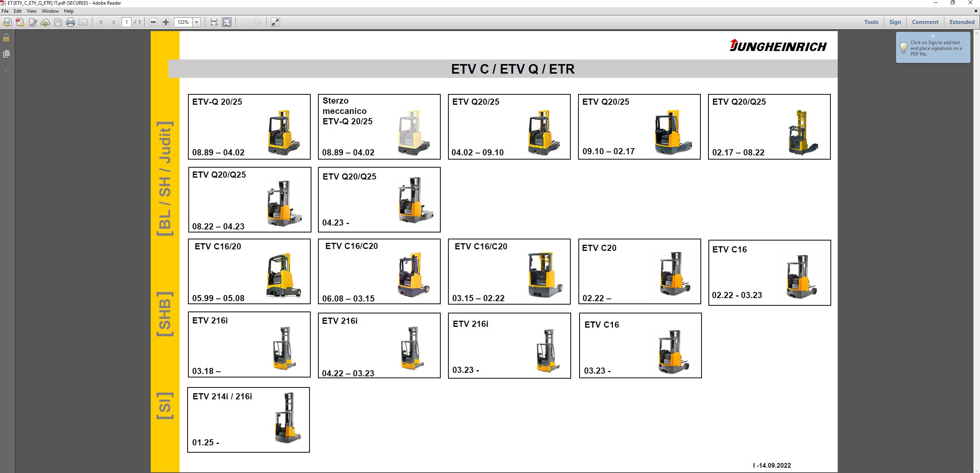Screen dimensions: 980x473
Task: Click the security lock icon in sidebar
Action: click(6, 38)
